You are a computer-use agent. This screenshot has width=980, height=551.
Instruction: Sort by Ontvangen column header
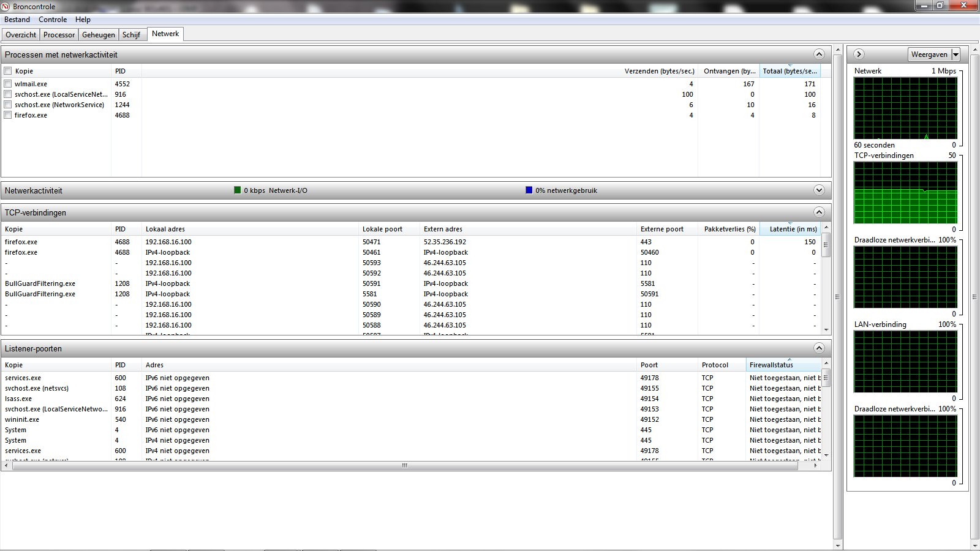coord(729,71)
